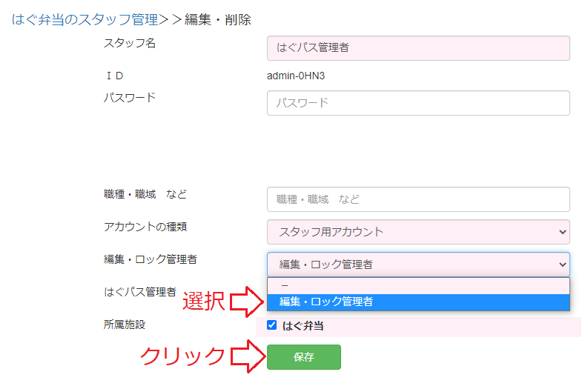The image size is (588, 389).
Task: Click into the パスワード input field
Action: pyautogui.click(x=418, y=103)
